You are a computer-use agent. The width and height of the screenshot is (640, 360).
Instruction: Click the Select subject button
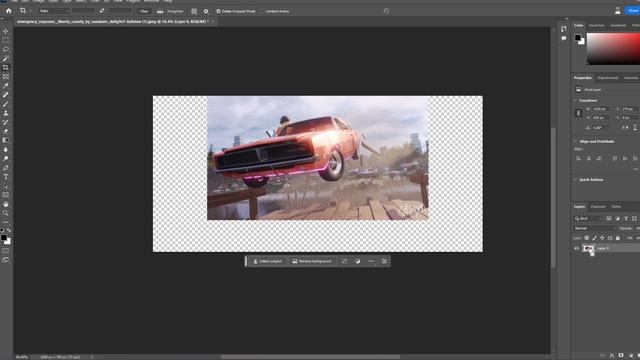267,261
